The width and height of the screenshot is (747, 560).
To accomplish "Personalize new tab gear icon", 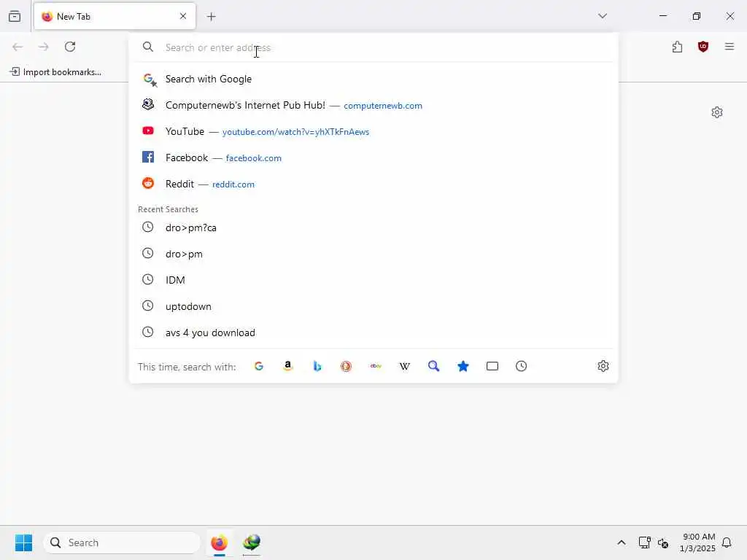I will click(x=717, y=112).
